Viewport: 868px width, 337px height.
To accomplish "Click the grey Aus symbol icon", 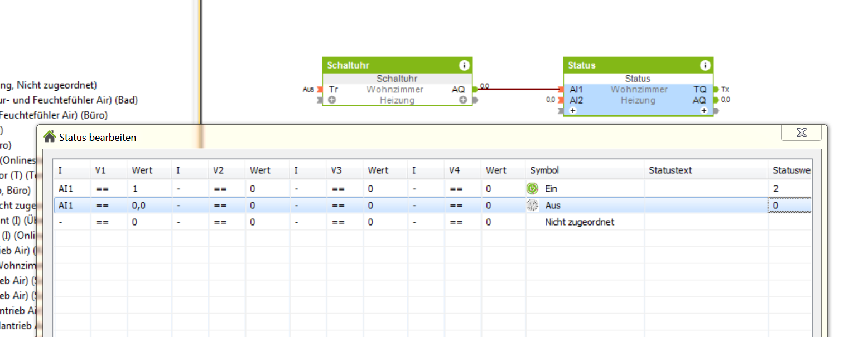I will 532,206.
